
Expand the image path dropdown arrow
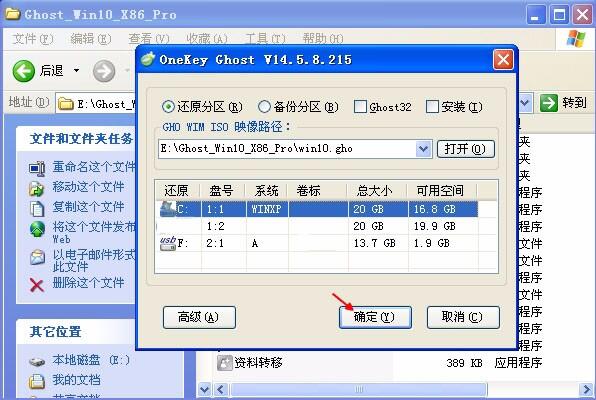423,149
